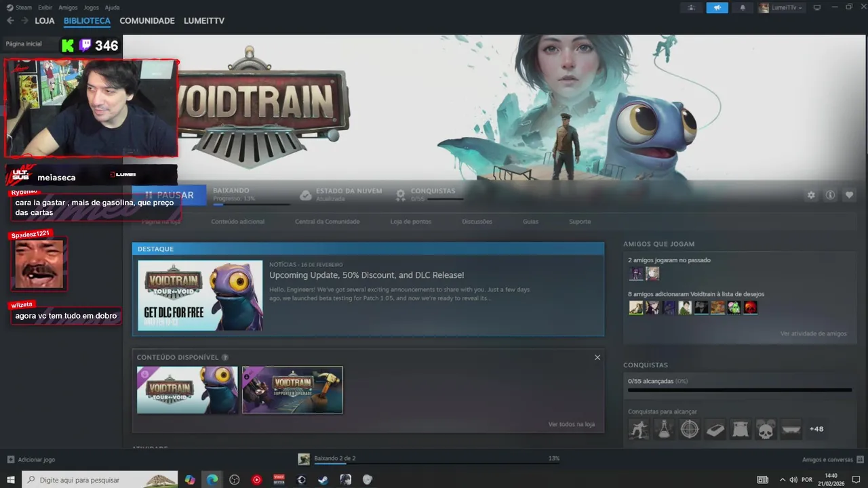
Task: Open the Tour of the Void DLC thumbnail
Action: click(x=187, y=390)
